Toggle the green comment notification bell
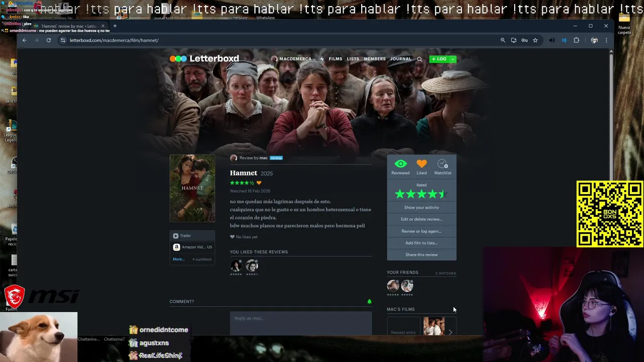Image resolution: width=644 pixels, height=362 pixels. pos(369,302)
